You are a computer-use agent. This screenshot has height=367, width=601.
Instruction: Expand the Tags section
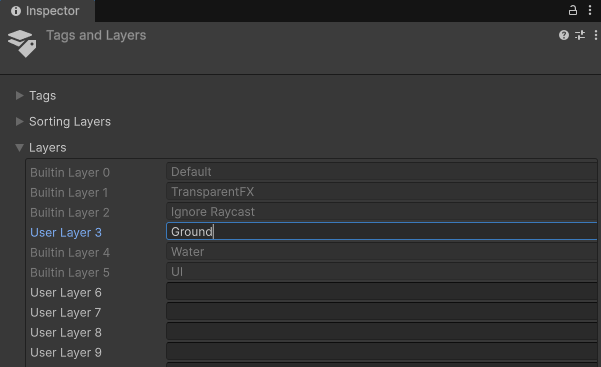(20, 95)
